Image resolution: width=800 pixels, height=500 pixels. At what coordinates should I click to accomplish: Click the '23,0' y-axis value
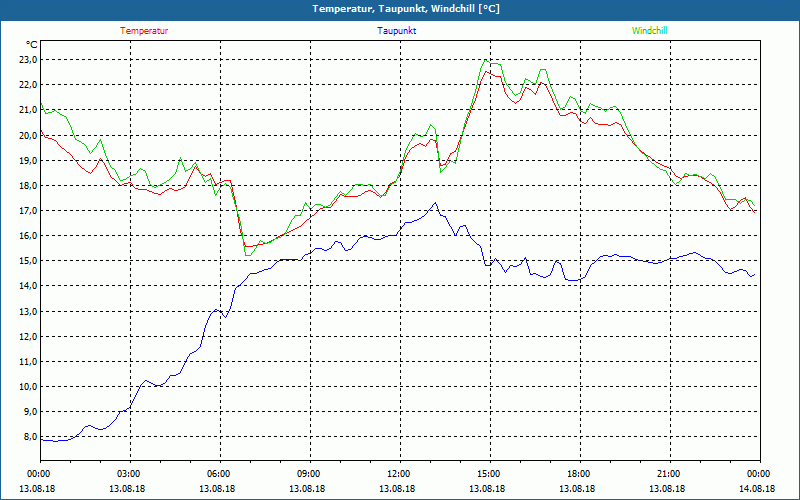coord(30,60)
